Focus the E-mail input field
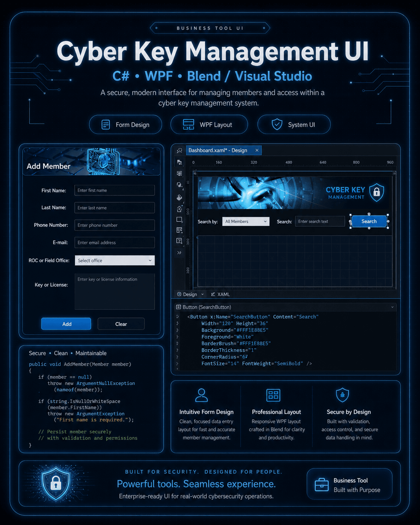 click(115, 243)
